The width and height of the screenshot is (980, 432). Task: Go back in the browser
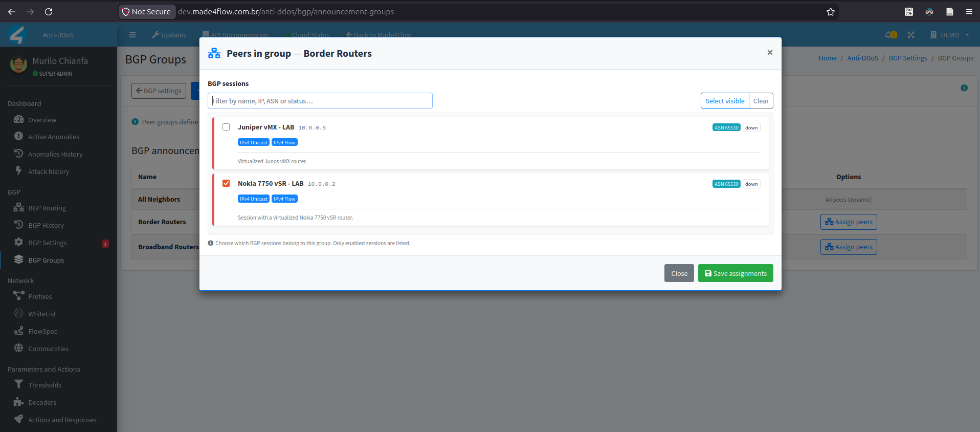pos(12,12)
